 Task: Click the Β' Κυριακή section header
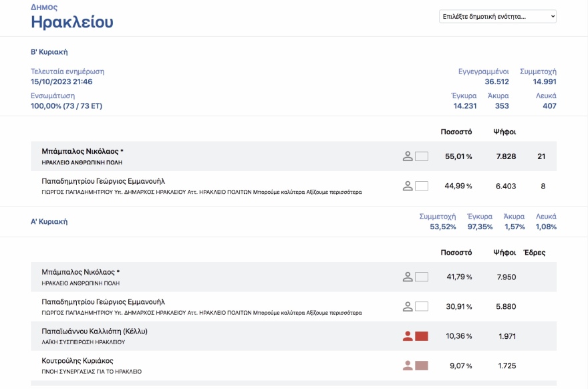(49, 52)
